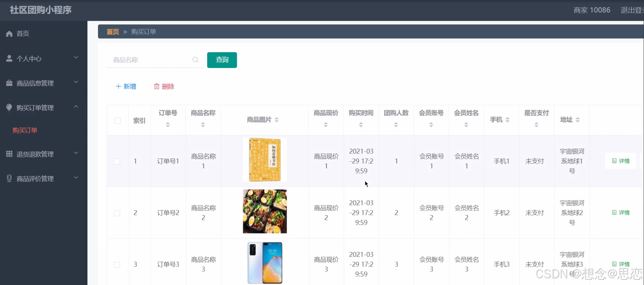Select 购买订单 submenu item
The image size is (644, 285).
[x=25, y=130]
